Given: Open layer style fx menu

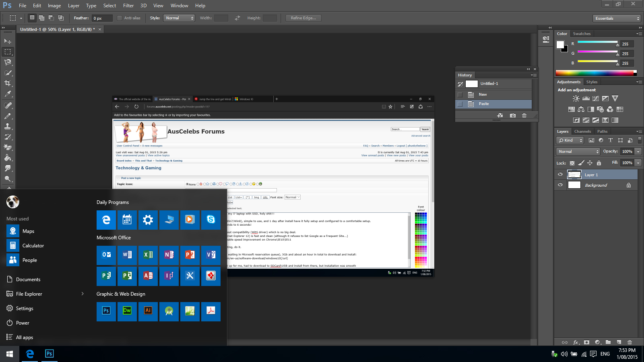Looking at the screenshot, I should pyautogui.click(x=576, y=342).
